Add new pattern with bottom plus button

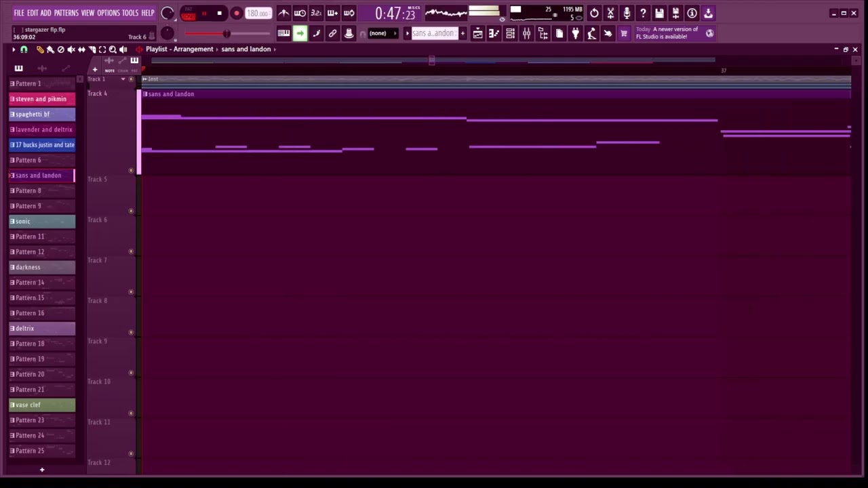coord(42,470)
